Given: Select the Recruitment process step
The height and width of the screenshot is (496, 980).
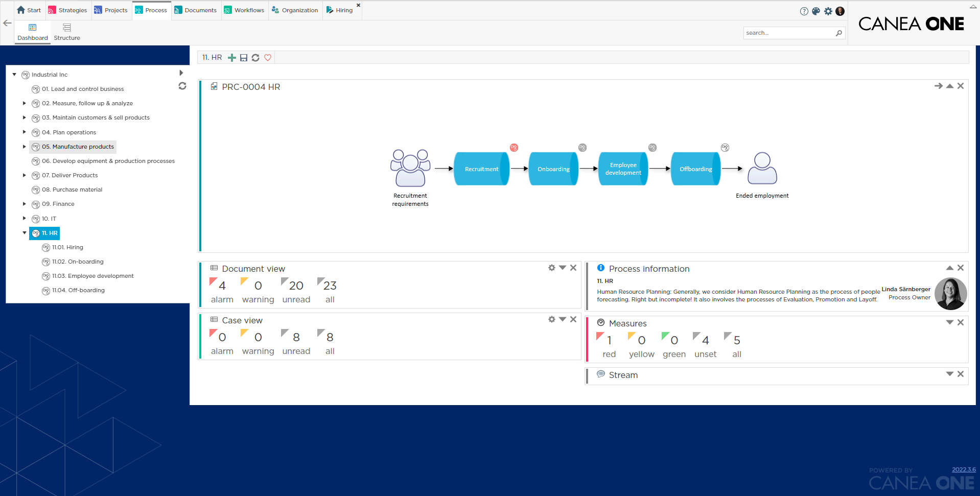Looking at the screenshot, I should coord(481,168).
